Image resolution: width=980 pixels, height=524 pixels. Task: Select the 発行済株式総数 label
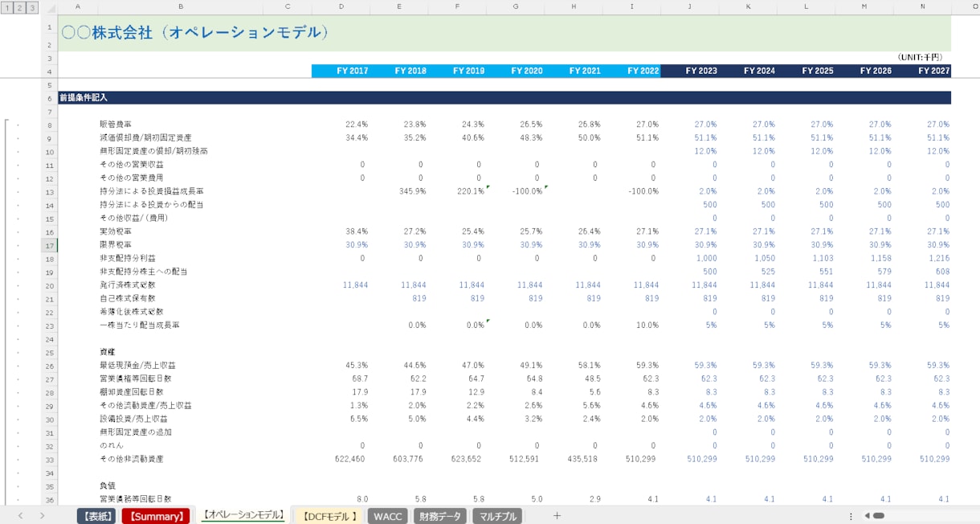(x=127, y=285)
